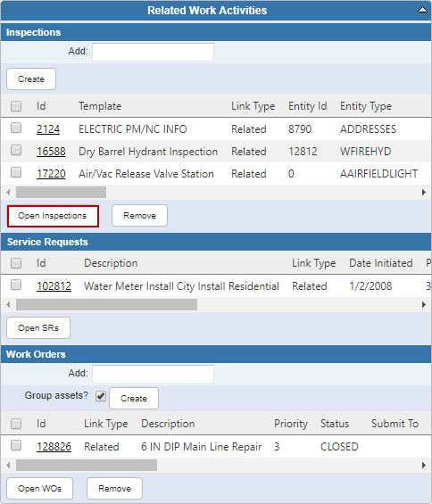The width and height of the screenshot is (432, 504).
Task: Click the WFIREHYD entity type cell
Action: [366, 152]
